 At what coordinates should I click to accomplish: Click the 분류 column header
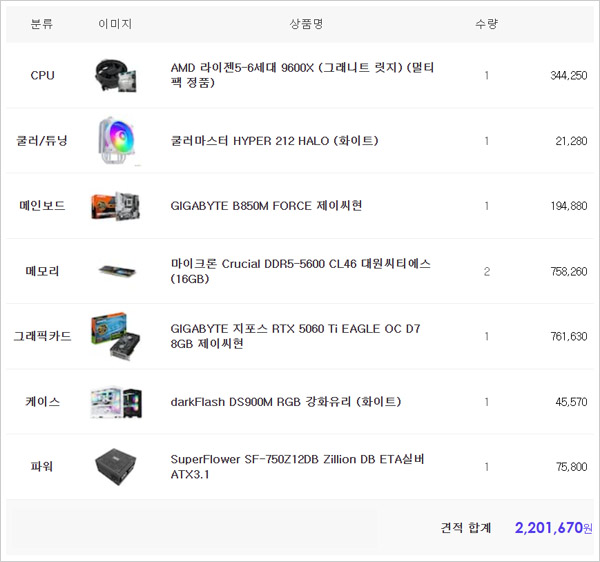tap(43, 22)
